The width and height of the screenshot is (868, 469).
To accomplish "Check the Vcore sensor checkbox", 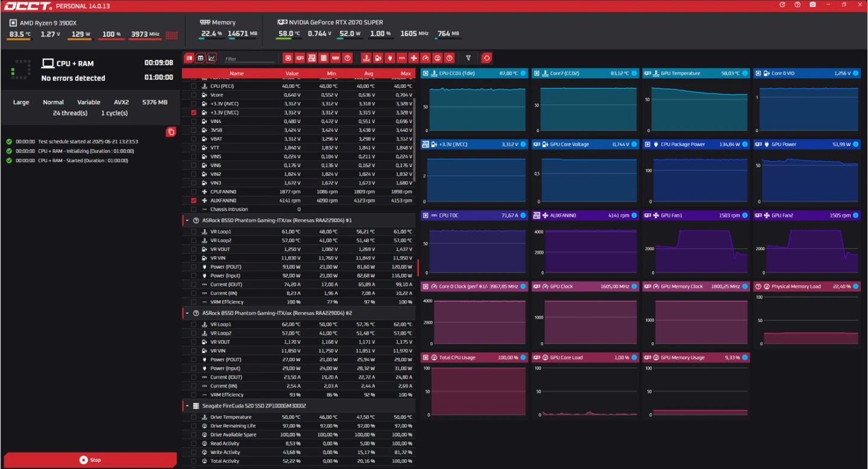I will click(x=193, y=95).
